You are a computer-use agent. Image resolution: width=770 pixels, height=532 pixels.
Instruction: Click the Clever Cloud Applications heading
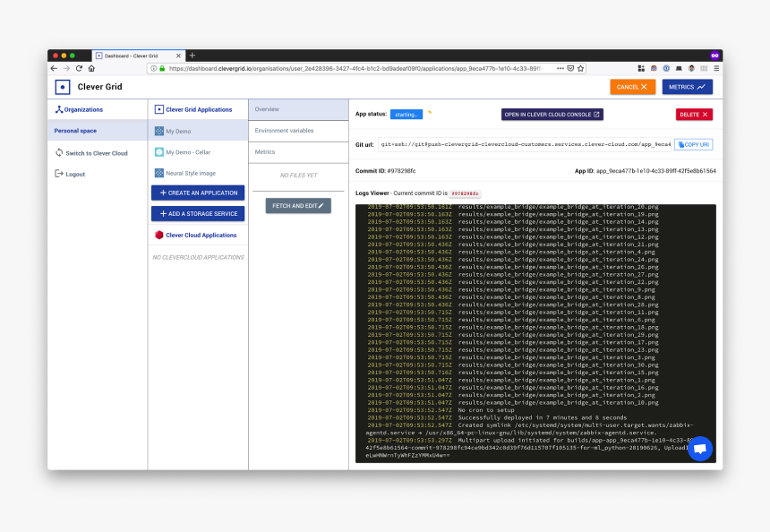pos(201,236)
